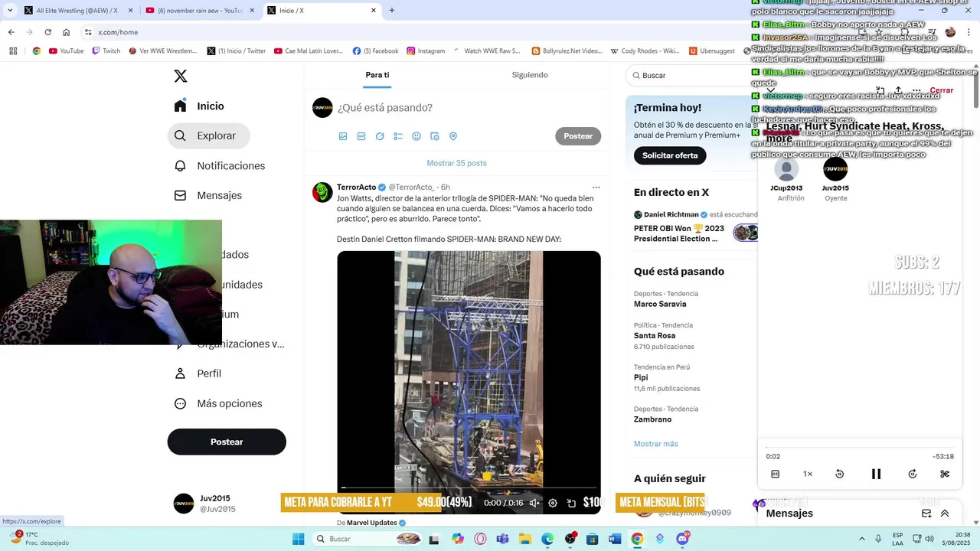Open Perfil in X sidebar
The image size is (980, 551).
click(x=198, y=373)
